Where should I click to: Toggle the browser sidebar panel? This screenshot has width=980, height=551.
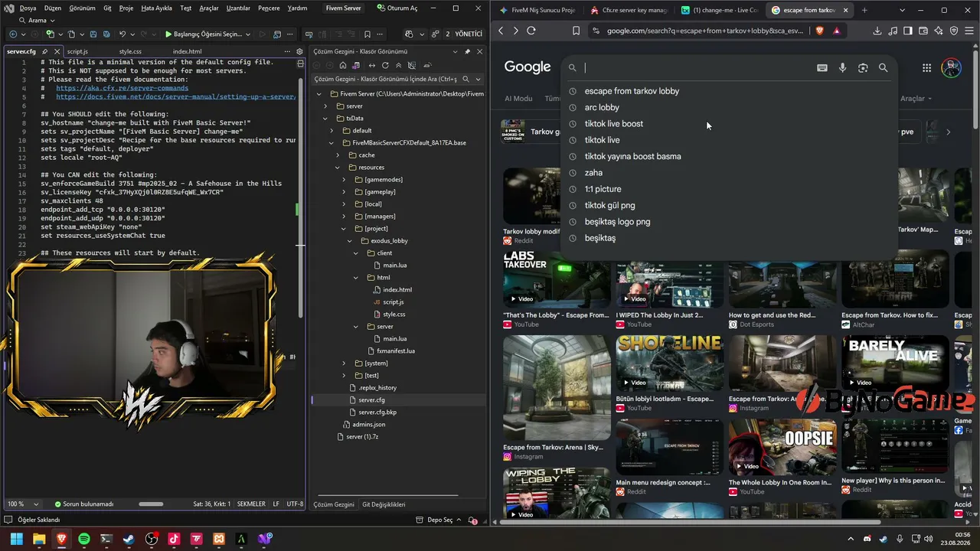908,31
